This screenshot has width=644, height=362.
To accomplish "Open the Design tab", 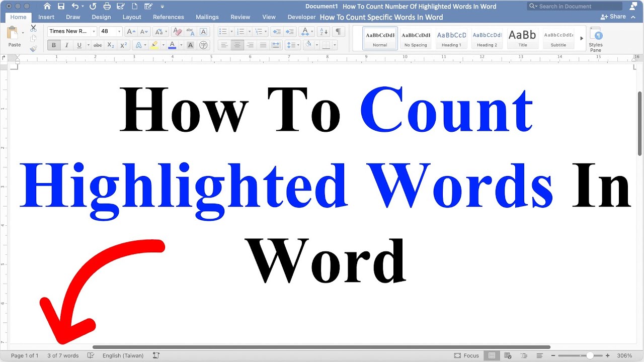I will (x=101, y=17).
